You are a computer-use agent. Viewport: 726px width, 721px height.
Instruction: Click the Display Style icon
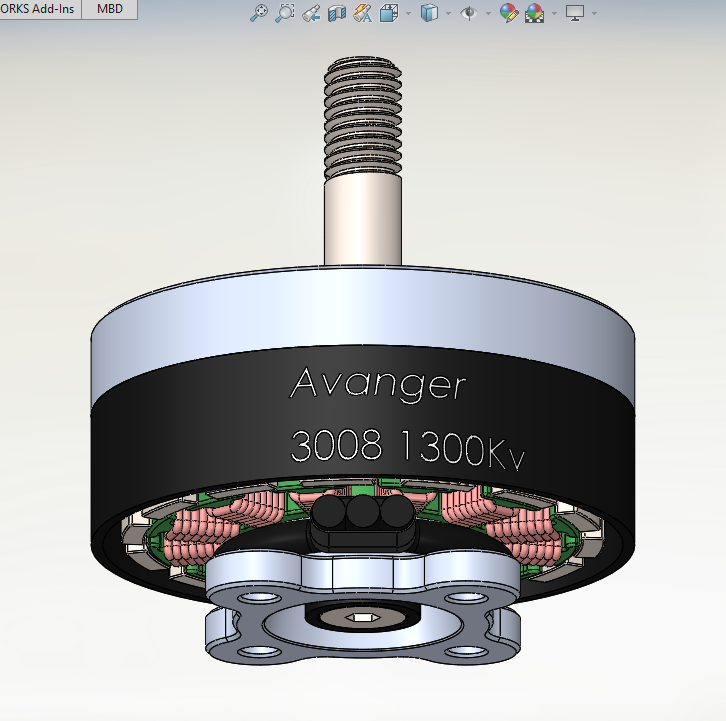click(x=429, y=13)
